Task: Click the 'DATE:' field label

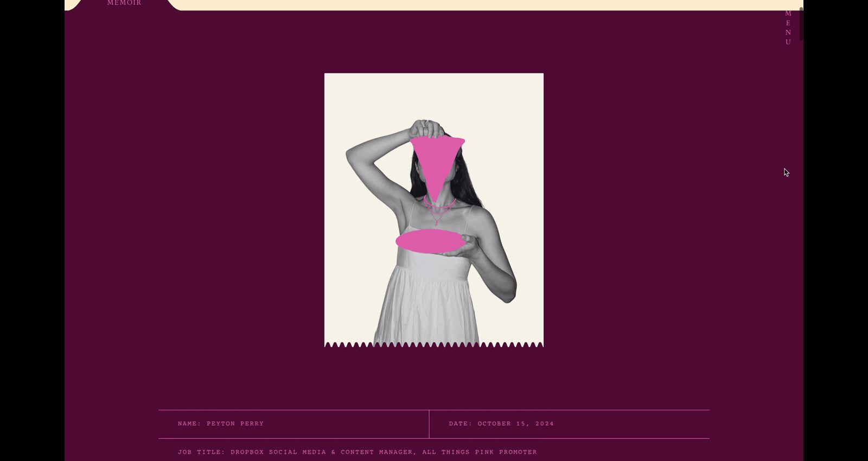Action: point(461,424)
